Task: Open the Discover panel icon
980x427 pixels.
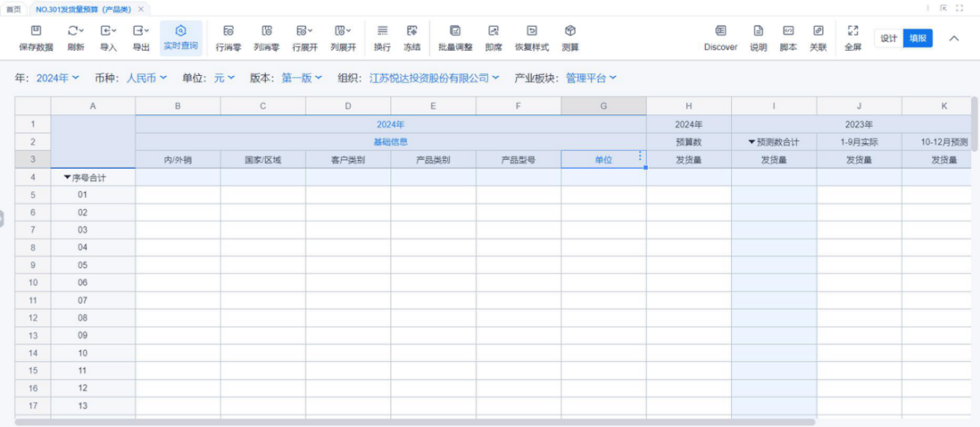Action: point(720,31)
